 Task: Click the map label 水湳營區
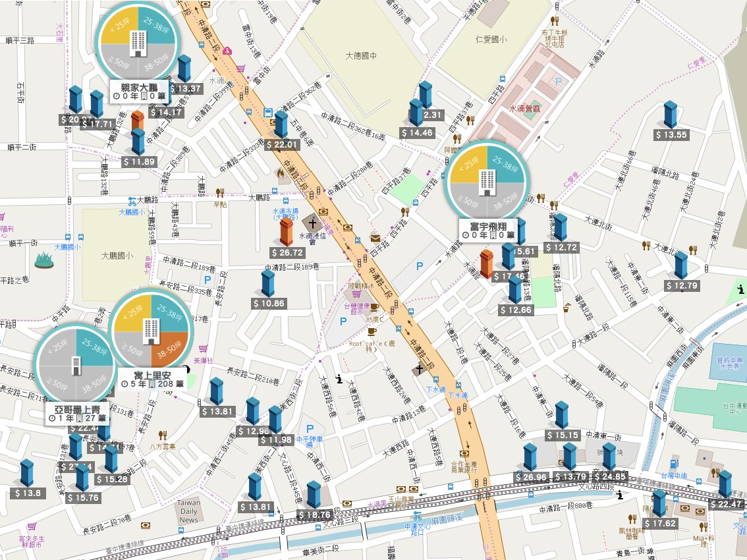coord(525,109)
